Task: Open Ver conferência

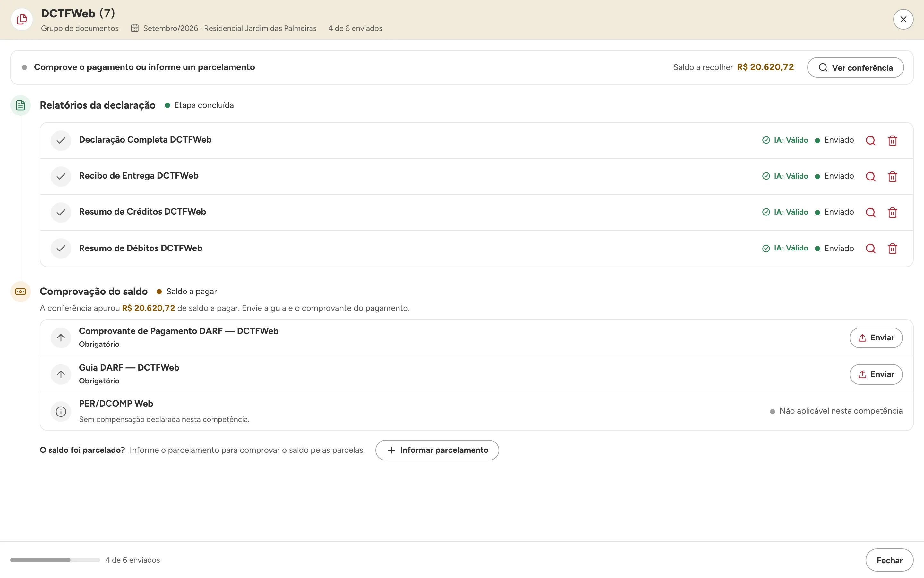Action: [x=855, y=68]
